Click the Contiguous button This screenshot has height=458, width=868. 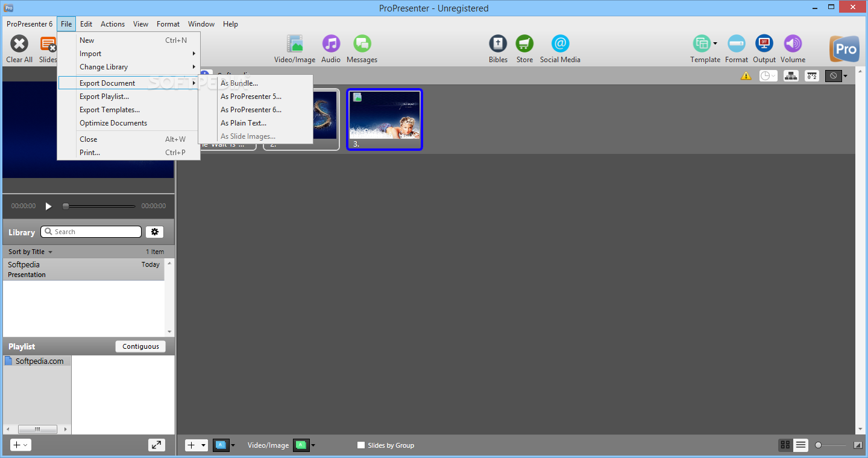pos(140,346)
